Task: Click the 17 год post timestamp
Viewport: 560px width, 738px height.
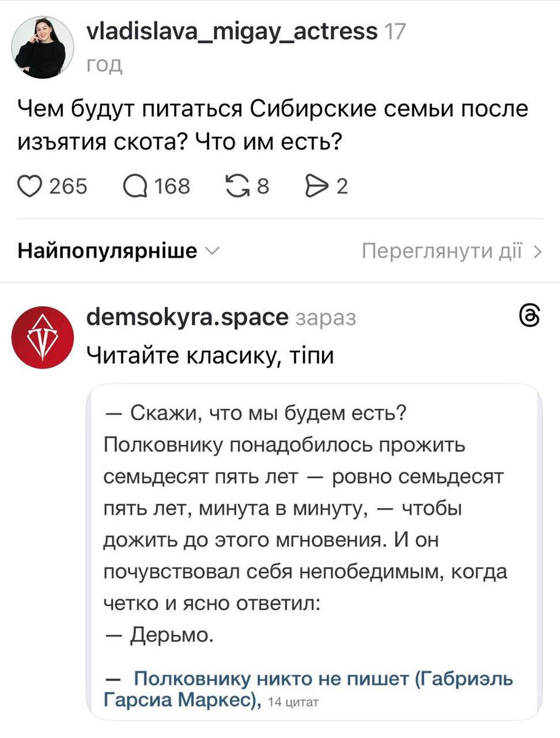Action: pos(393,31)
